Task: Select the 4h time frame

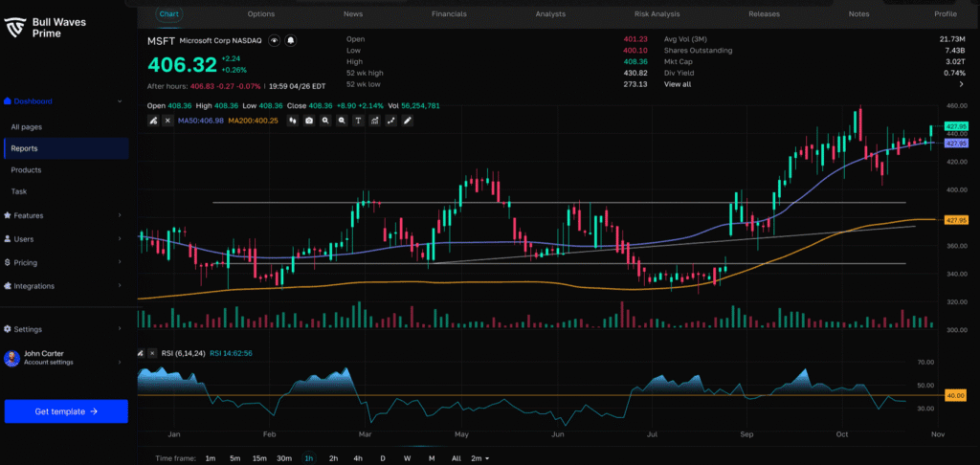Action: click(358, 458)
